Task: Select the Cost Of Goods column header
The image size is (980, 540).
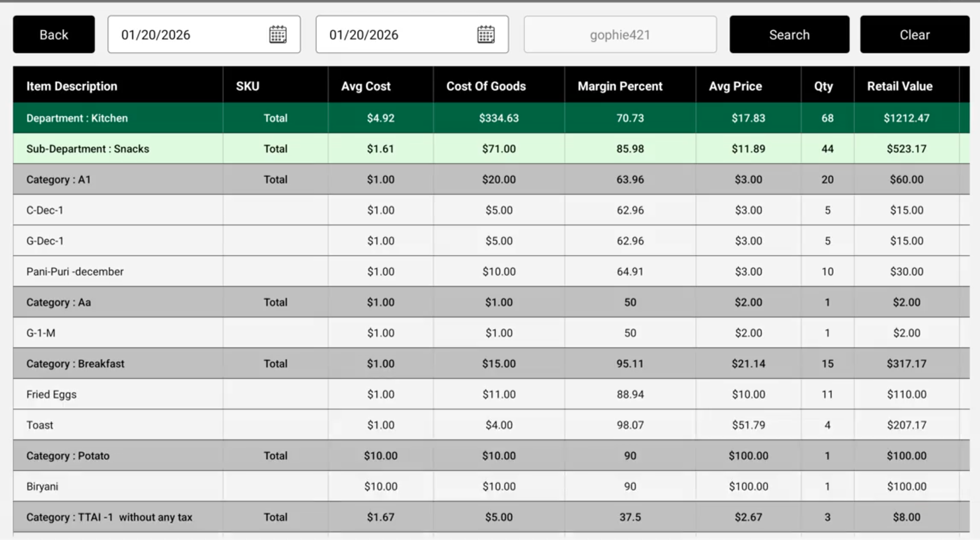Action: (x=486, y=86)
